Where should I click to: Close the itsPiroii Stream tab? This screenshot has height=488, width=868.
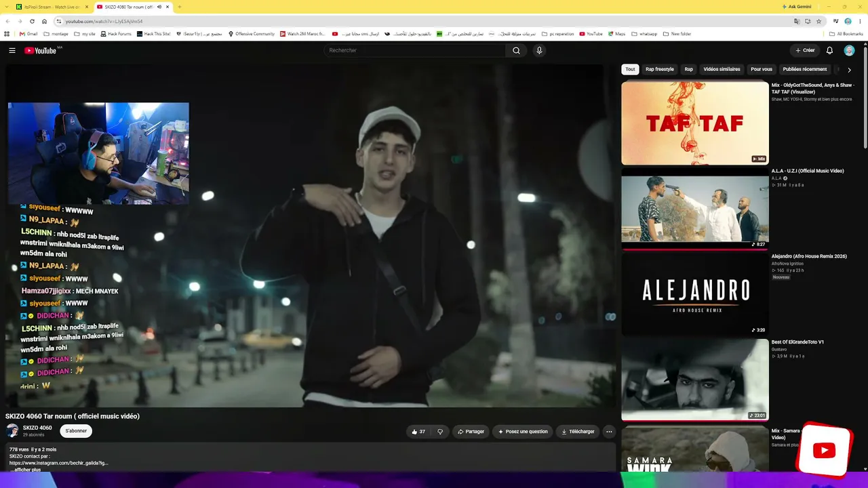point(87,7)
